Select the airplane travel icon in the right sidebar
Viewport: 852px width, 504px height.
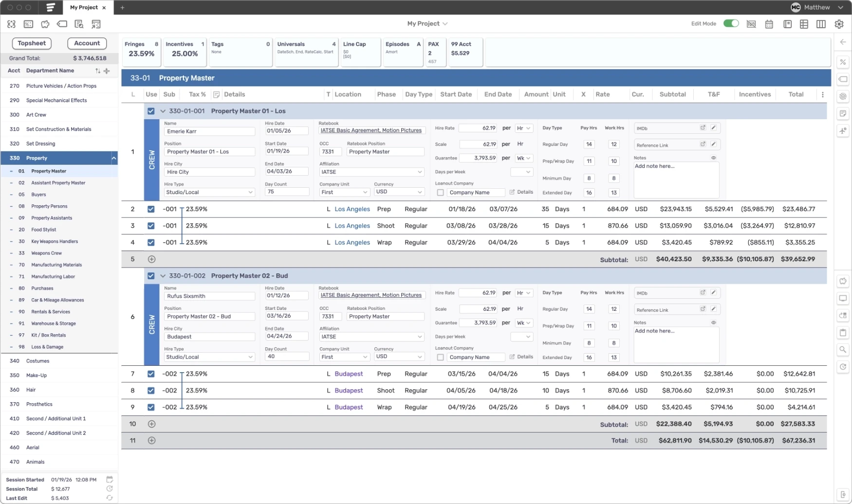(x=844, y=130)
